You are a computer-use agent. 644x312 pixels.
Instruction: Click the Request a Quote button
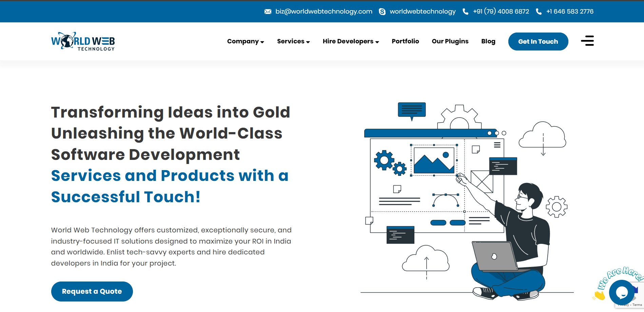coord(92,291)
